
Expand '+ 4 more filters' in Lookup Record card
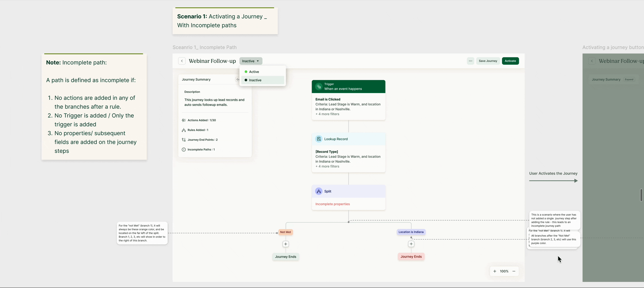327,166
